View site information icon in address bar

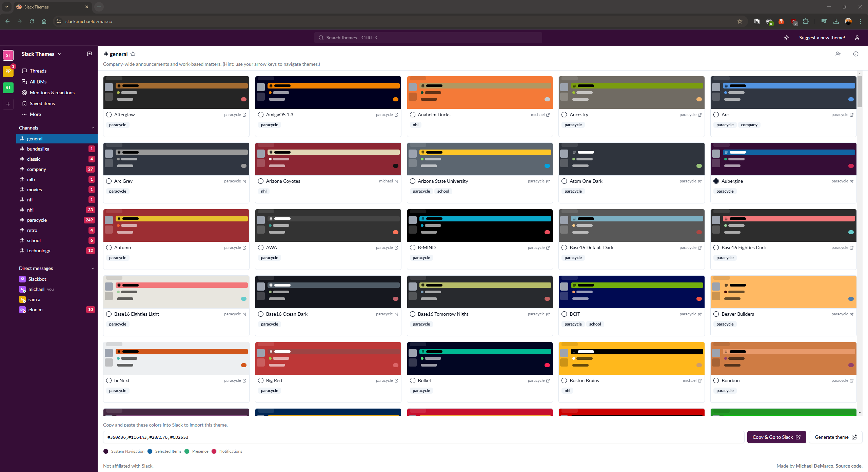point(59,21)
